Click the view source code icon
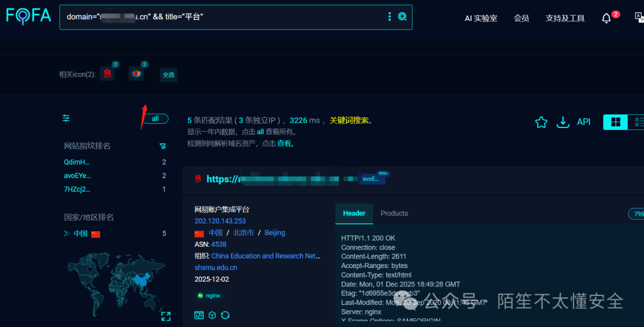 [199, 315]
